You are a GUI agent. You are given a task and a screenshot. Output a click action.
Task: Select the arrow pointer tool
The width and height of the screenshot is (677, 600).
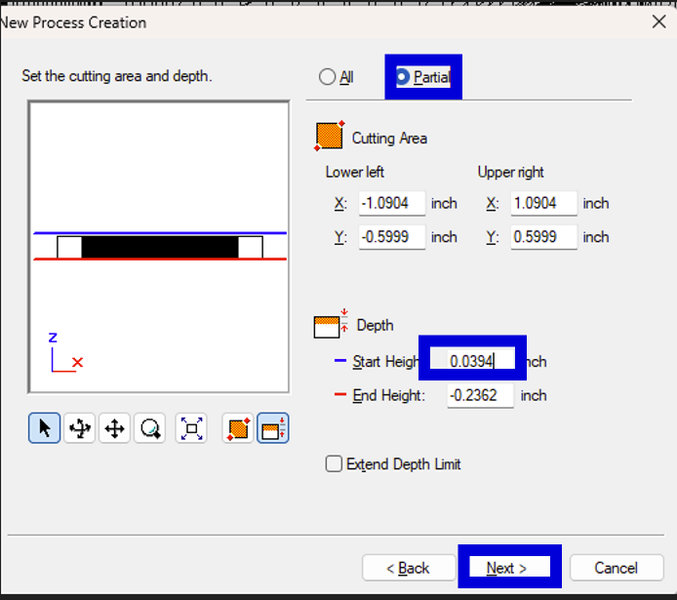44,428
